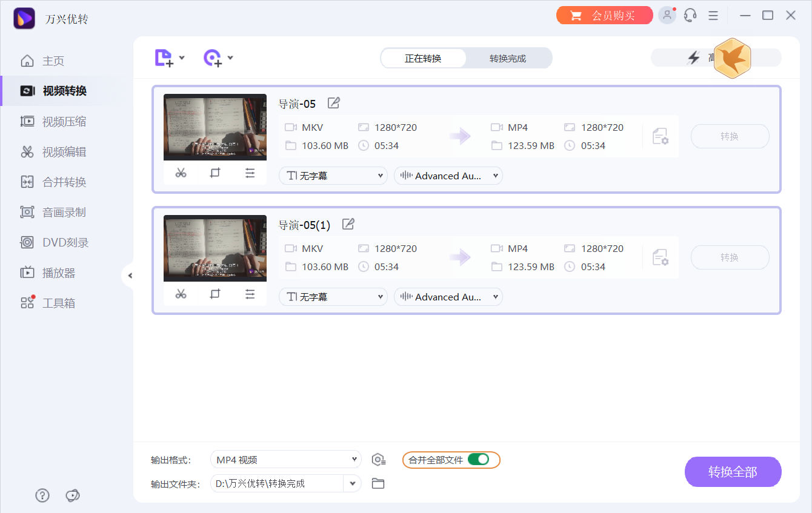The image size is (812, 513).
Task: Open the output folder with the folder icon
Action: pos(379,483)
